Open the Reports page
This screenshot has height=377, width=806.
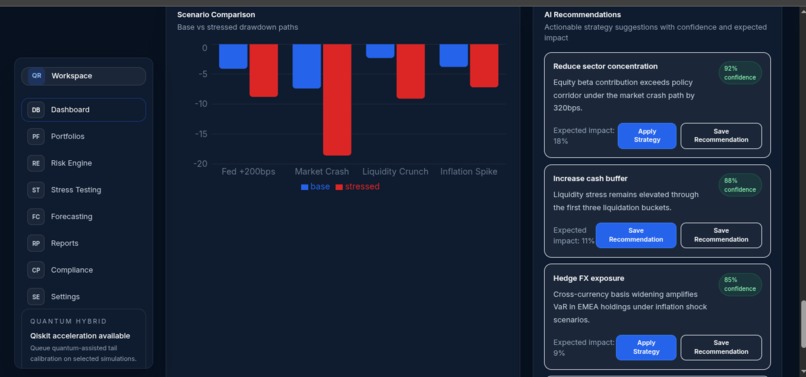pos(83,243)
